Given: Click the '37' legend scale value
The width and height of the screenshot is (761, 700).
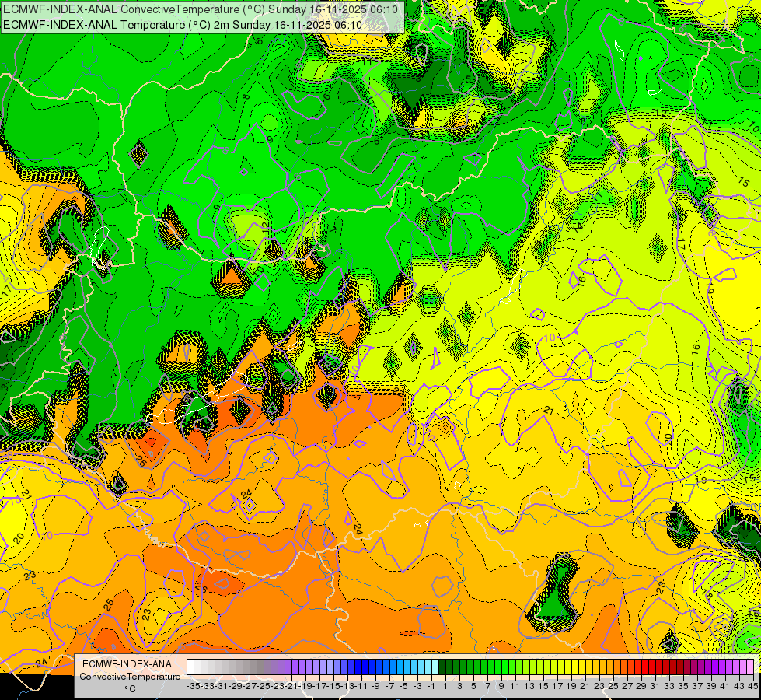Looking at the screenshot, I should pyautogui.click(x=697, y=687).
